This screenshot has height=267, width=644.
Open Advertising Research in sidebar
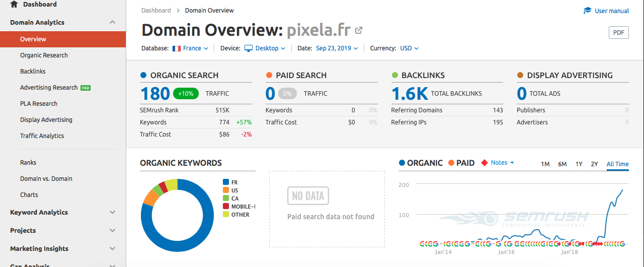[49, 88]
